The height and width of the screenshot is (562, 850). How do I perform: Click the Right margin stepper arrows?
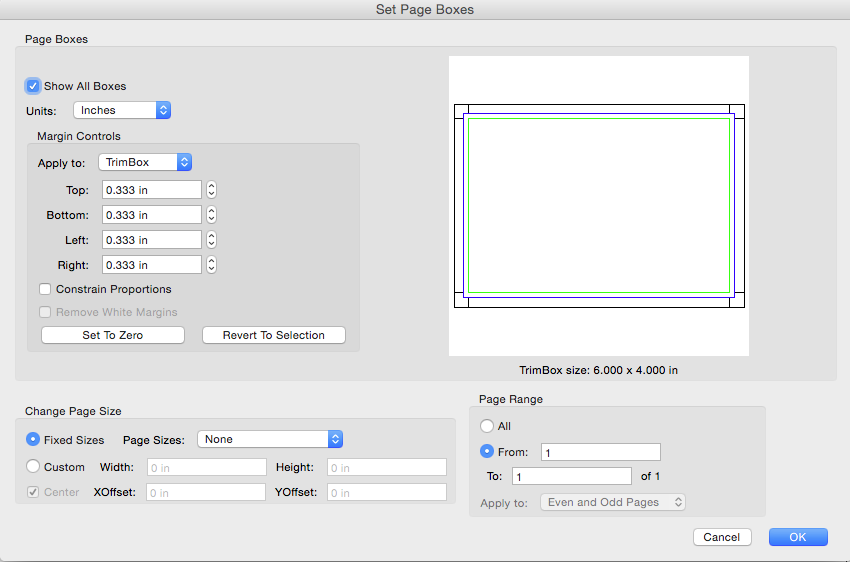211,265
